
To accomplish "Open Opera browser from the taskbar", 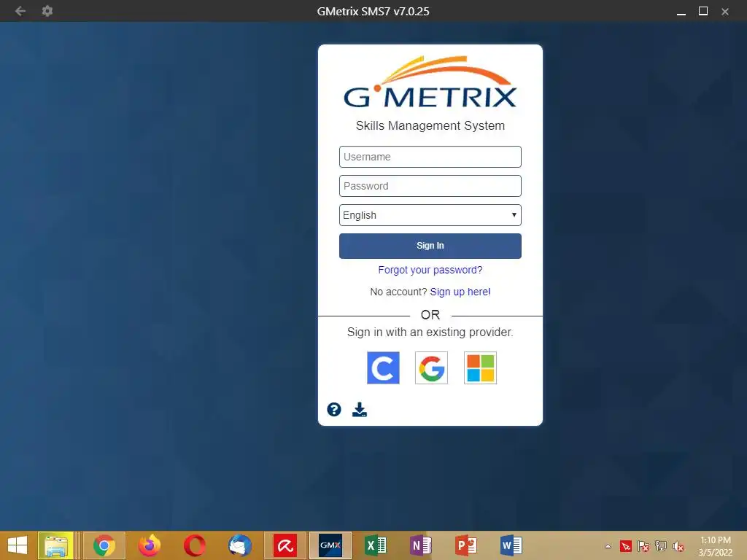I will pyautogui.click(x=194, y=545).
